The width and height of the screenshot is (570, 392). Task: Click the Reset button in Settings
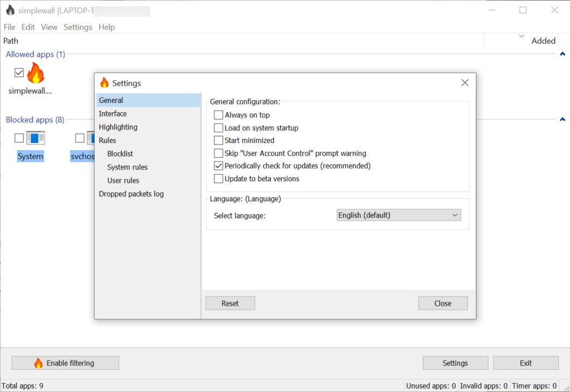pos(230,303)
